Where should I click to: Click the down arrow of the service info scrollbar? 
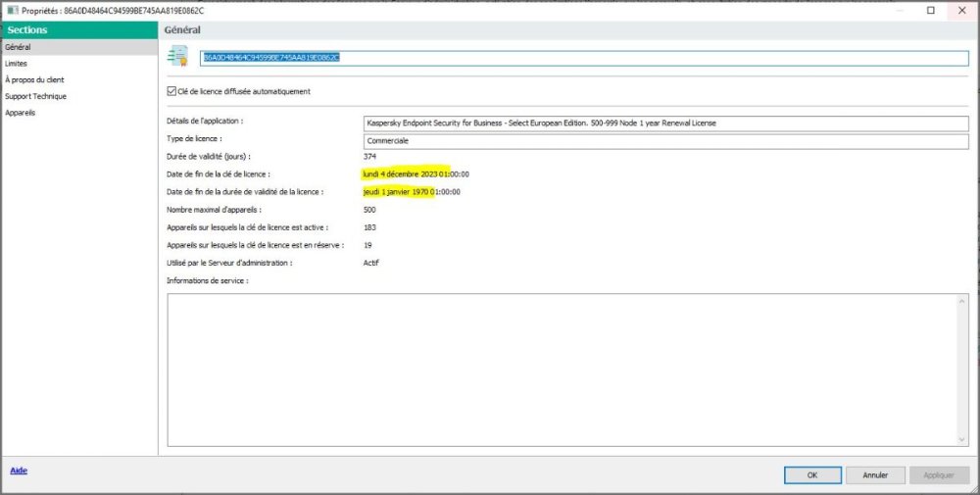(962, 438)
